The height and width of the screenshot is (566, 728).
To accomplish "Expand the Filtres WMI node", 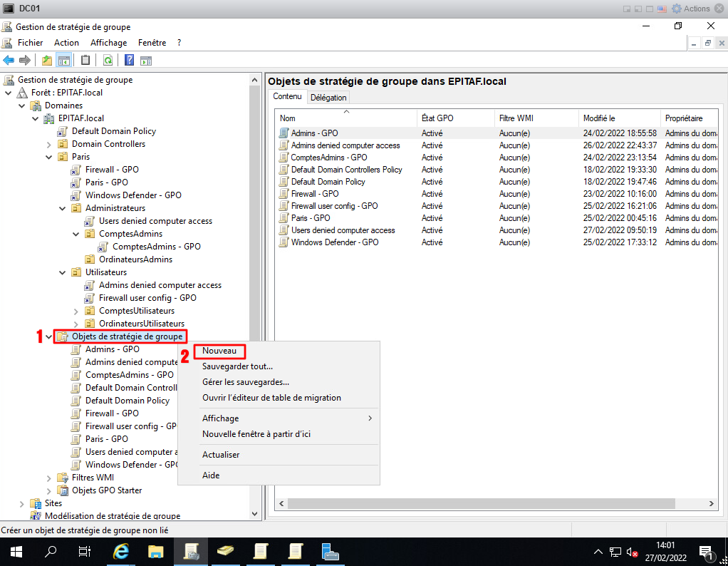I will (48, 478).
